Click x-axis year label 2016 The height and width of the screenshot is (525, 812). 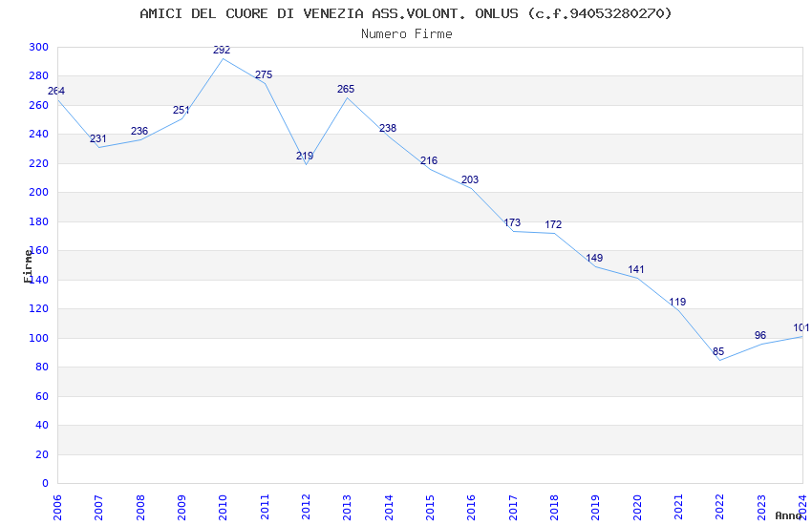pos(471,508)
